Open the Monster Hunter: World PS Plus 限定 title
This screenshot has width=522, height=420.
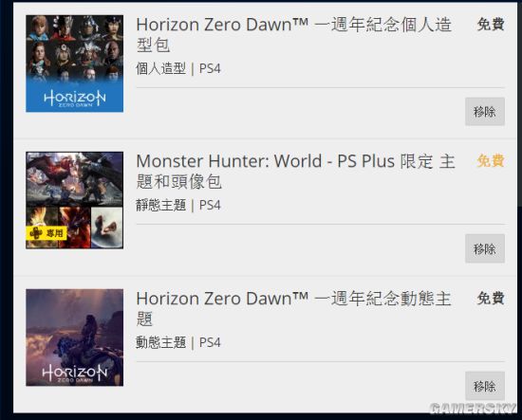(x=295, y=172)
